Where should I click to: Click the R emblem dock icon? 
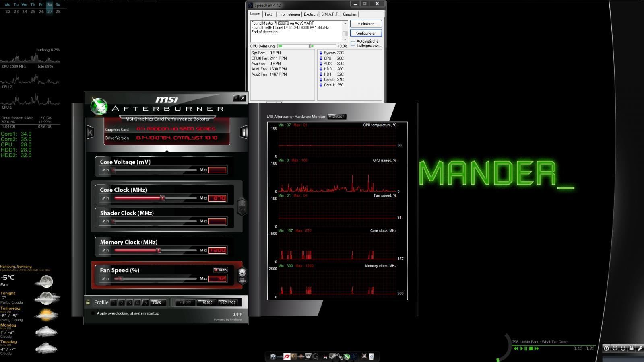364,356
